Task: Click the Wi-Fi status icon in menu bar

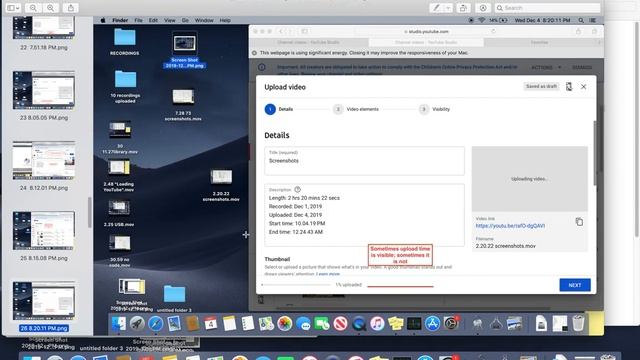Action: tap(482, 20)
